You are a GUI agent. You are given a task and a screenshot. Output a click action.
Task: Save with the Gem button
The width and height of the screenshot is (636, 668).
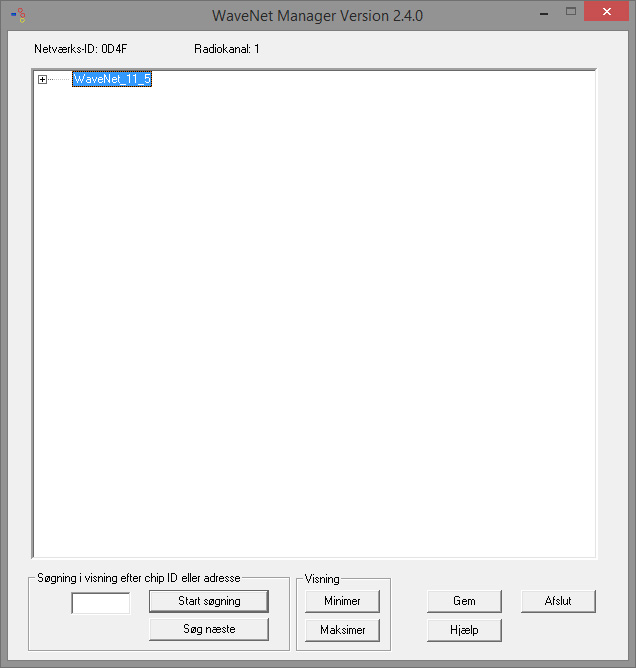point(464,601)
